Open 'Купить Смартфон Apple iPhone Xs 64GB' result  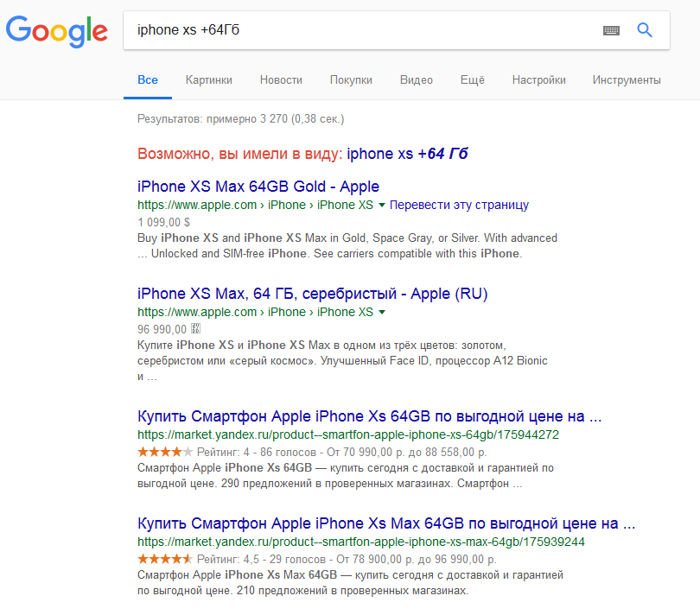[369, 416]
